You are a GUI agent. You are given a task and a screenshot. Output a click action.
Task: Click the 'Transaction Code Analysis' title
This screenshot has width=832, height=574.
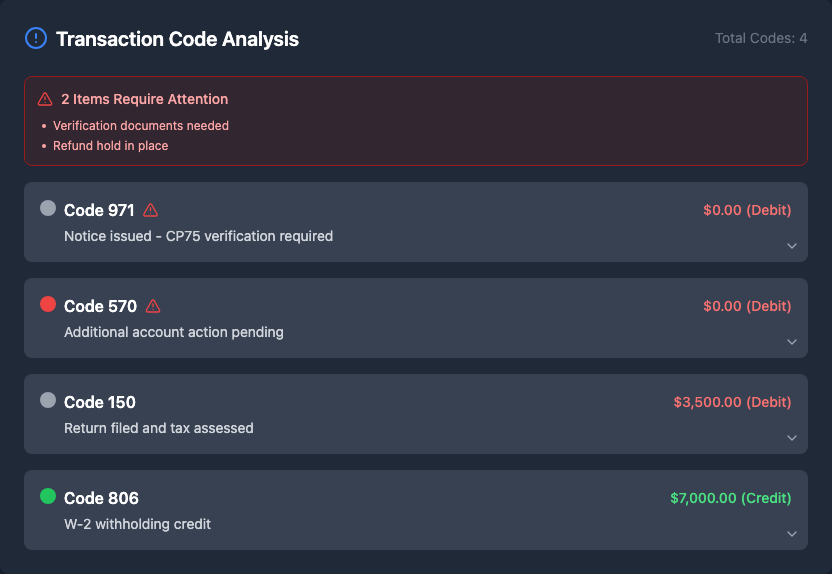(177, 39)
